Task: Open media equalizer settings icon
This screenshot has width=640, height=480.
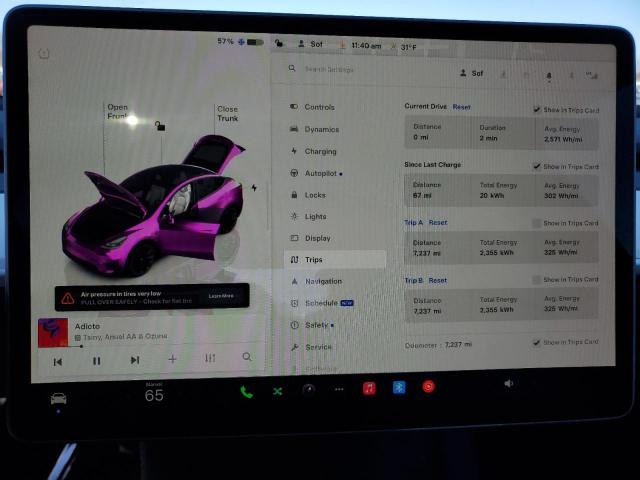Action: click(x=210, y=358)
